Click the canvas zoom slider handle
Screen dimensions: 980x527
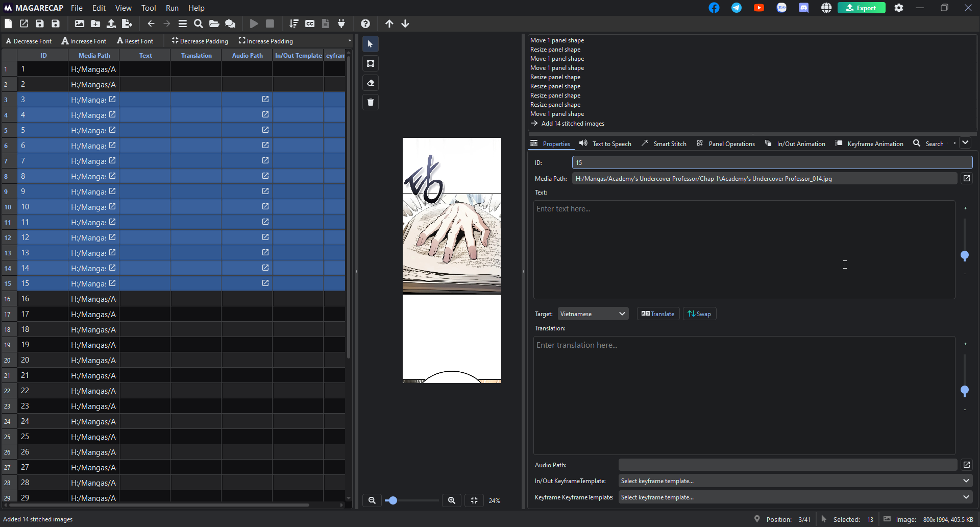pyautogui.click(x=393, y=500)
